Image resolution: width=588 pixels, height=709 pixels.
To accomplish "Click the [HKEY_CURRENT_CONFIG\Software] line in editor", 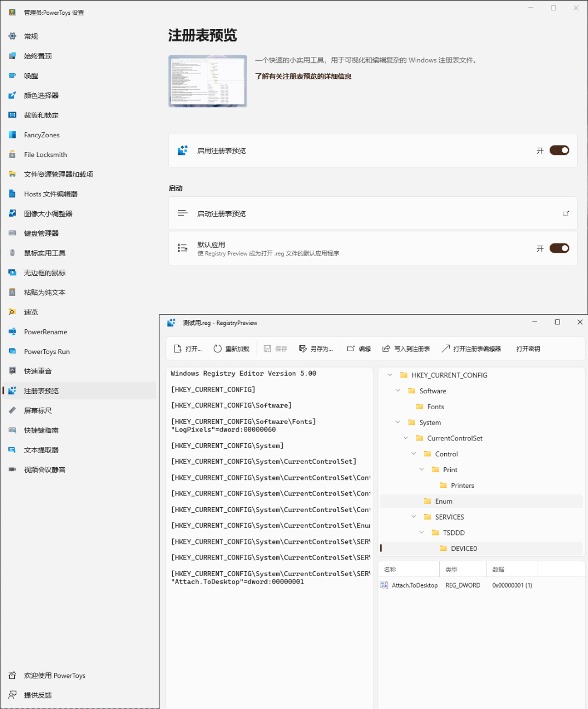I will pyautogui.click(x=231, y=405).
